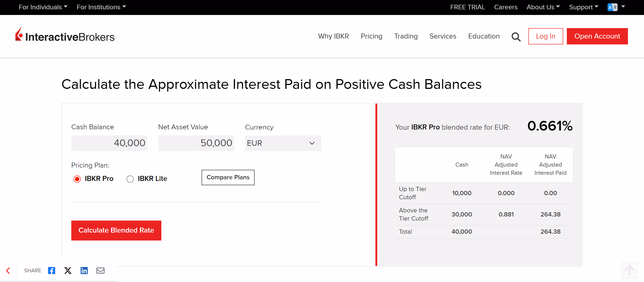Share page via LinkedIn icon

point(84,270)
